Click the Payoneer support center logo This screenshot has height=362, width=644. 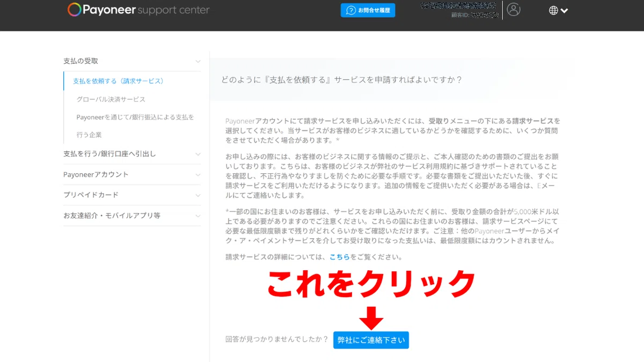pos(138,10)
